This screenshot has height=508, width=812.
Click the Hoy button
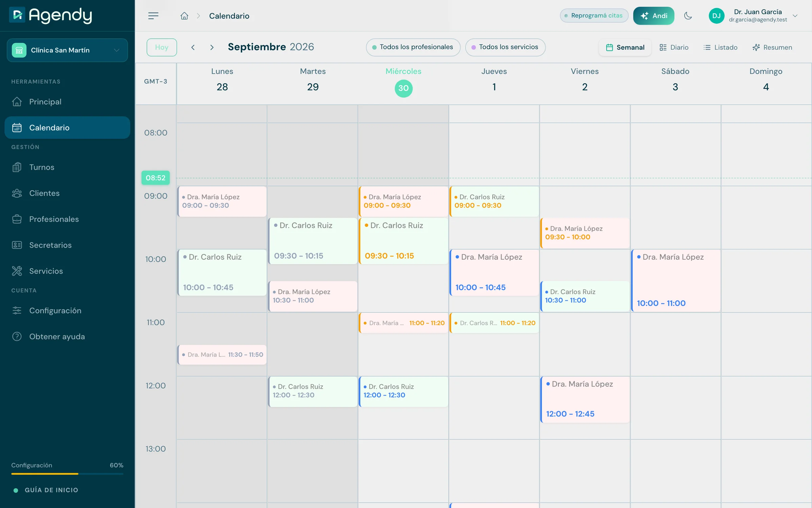tap(162, 47)
